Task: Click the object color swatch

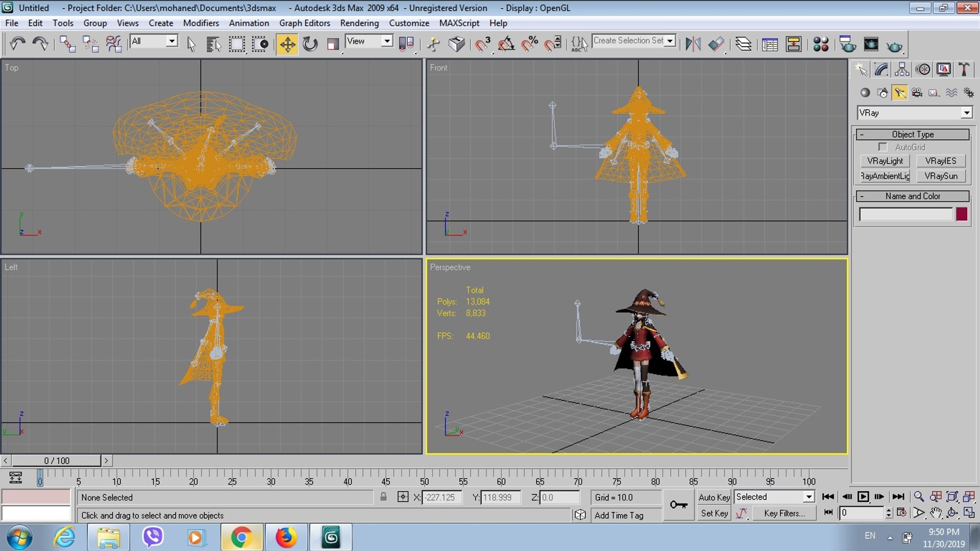Action: point(962,214)
